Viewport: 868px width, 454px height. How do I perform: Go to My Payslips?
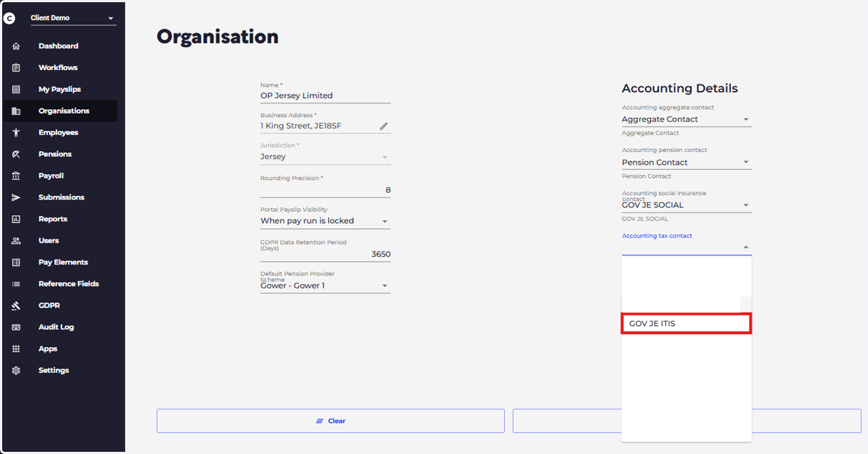coord(59,90)
